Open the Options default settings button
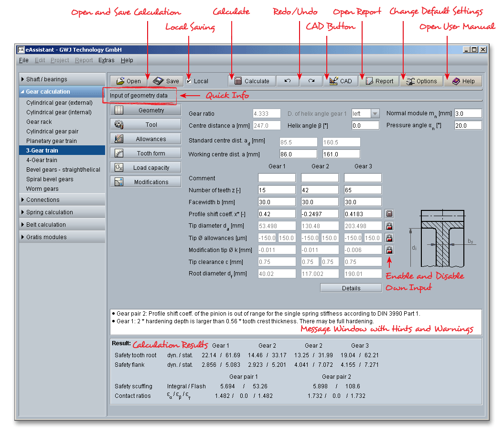The height and width of the screenshot is (428, 504). click(421, 81)
